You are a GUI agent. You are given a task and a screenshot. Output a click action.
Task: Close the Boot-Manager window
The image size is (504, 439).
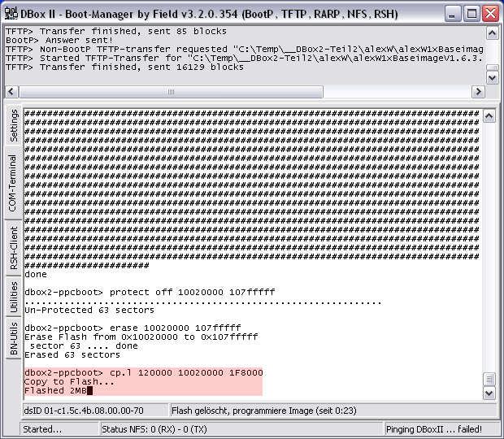pos(490,14)
